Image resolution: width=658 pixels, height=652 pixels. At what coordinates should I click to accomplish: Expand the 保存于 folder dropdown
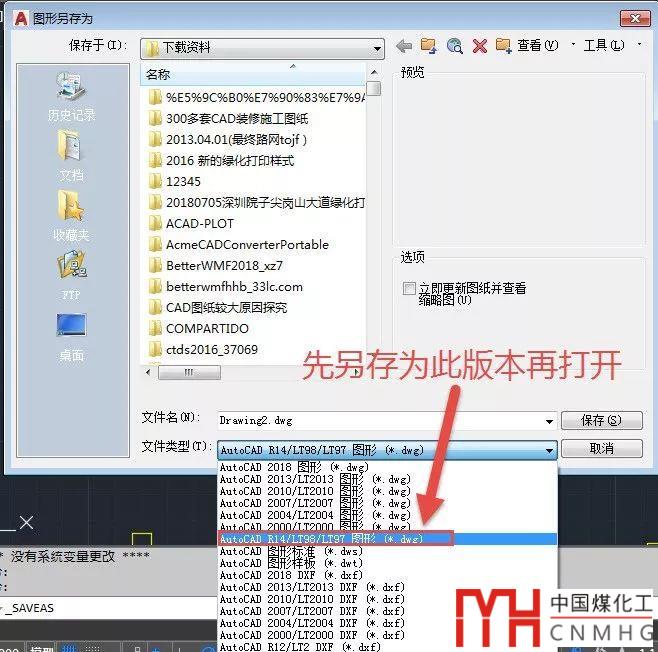click(377, 48)
